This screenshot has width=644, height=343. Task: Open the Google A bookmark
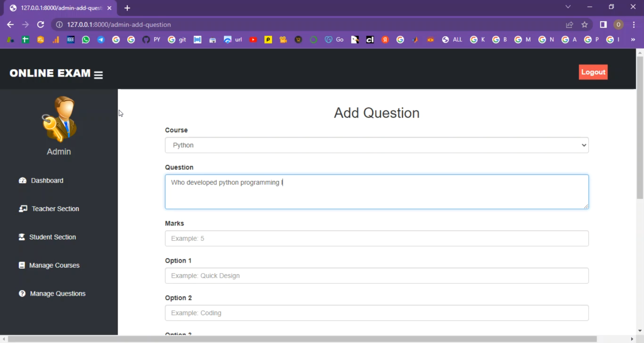point(569,39)
